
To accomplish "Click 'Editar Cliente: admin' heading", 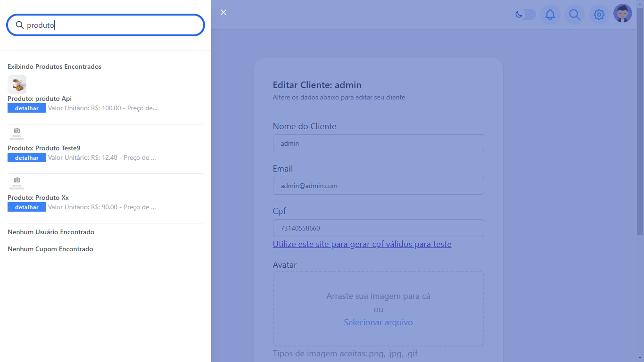I will 317,85.
